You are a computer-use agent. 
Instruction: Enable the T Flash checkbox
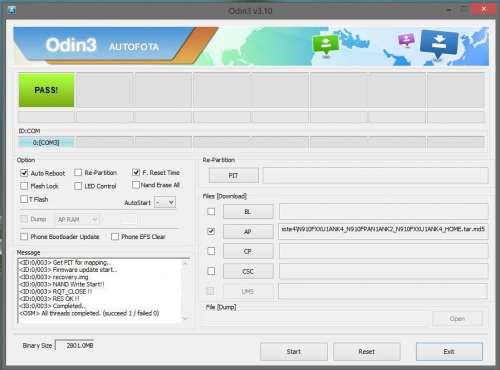click(24, 199)
